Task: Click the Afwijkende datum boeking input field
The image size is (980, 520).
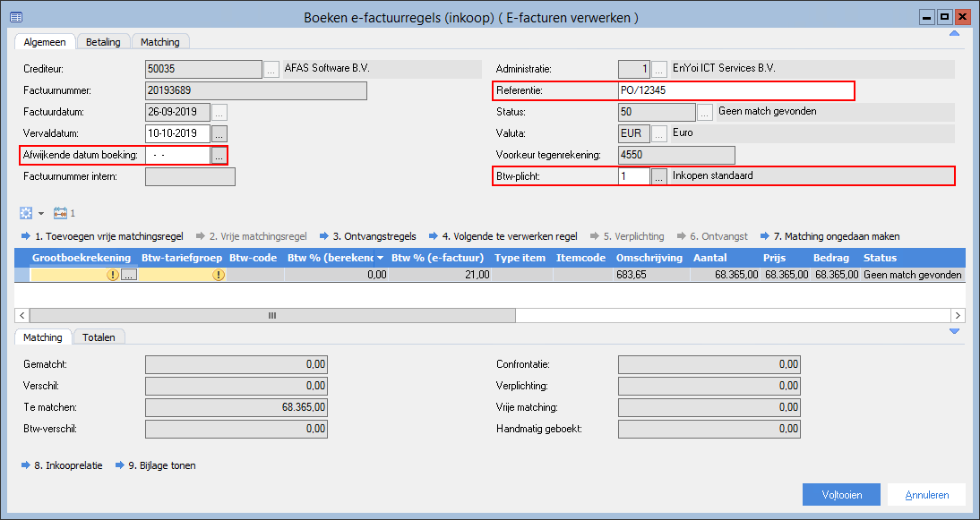Action: pyautogui.click(x=178, y=156)
